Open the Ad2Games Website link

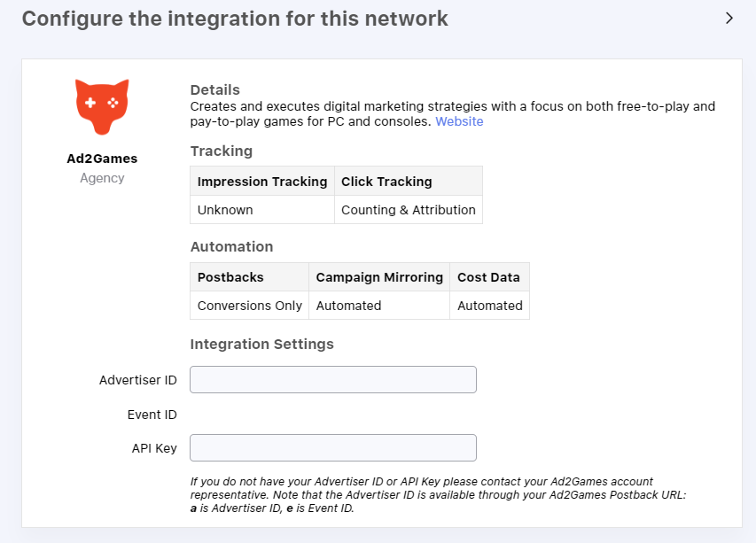[x=459, y=121]
